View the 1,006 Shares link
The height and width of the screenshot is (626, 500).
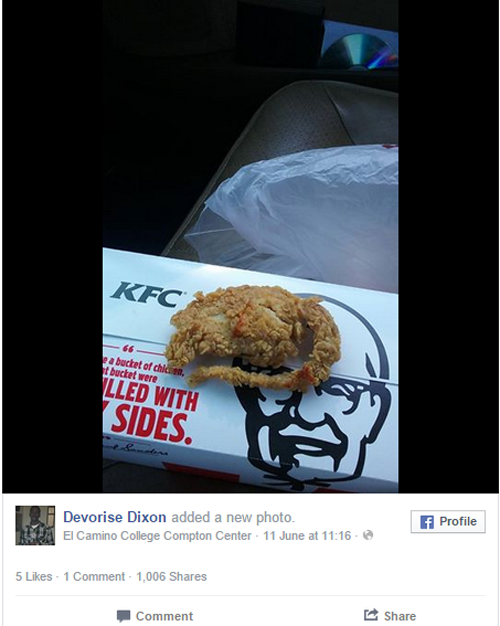(171, 576)
